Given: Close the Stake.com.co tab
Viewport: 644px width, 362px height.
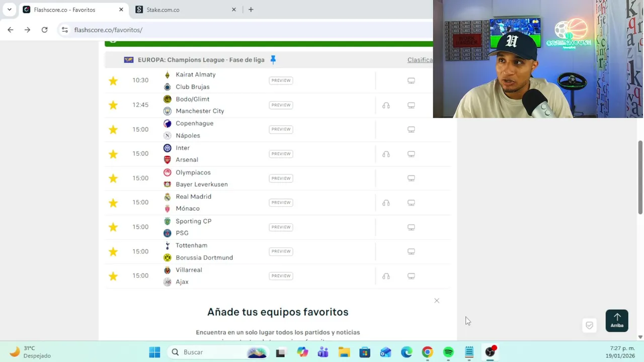Looking at the screenshot, I should coord(234,10).
